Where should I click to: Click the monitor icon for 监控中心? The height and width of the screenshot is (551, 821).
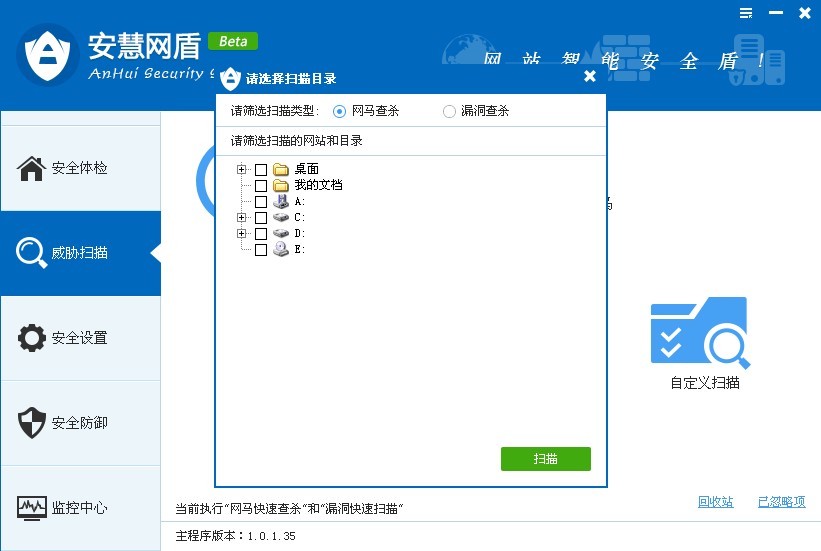point(32,508)
